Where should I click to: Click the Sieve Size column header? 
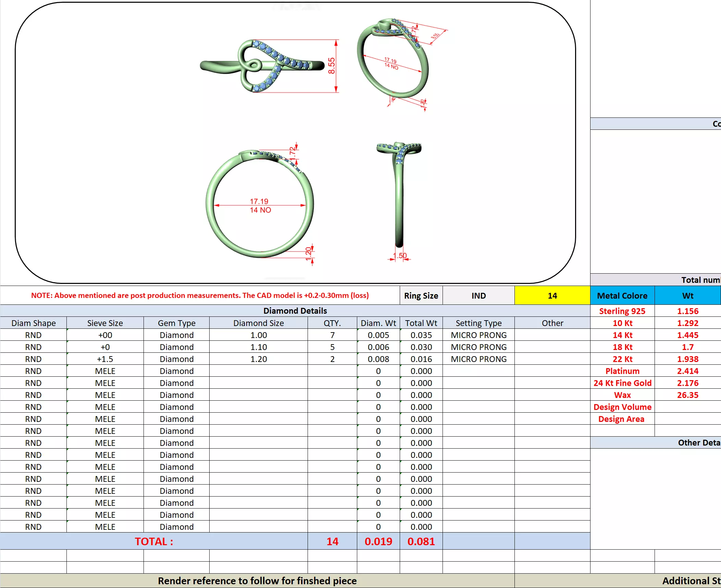pyautogui.click(x=105, y=323)
